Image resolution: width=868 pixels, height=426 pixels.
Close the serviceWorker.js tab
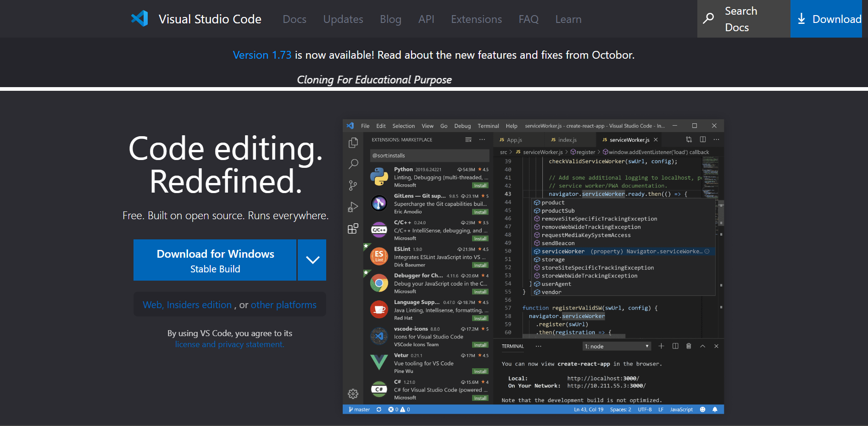pyautogui.click(x=656, y=140)
